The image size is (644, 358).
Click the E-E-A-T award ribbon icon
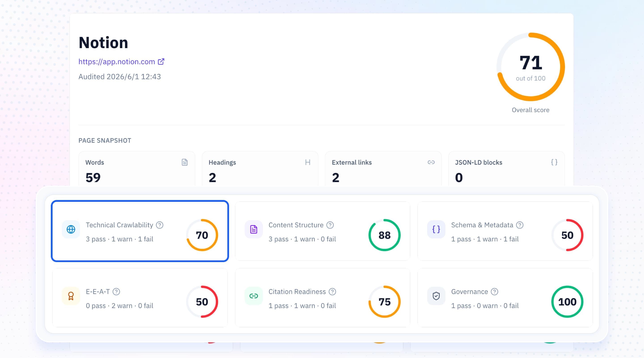pos(71,296)
